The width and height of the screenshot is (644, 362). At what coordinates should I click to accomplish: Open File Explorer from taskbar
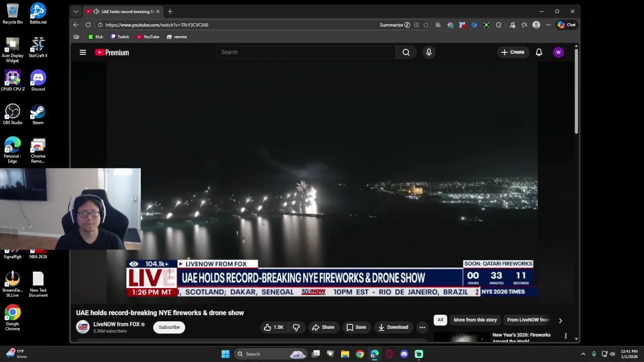point(345,354)
